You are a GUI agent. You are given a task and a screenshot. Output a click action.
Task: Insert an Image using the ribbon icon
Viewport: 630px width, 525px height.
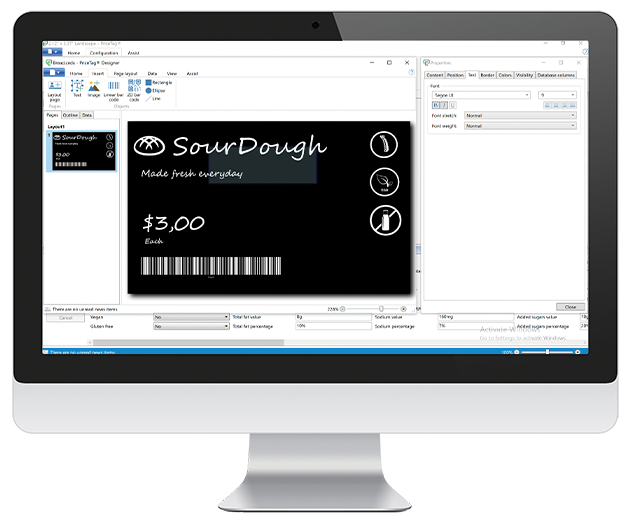pyautogui.click(x=94, y=90)
